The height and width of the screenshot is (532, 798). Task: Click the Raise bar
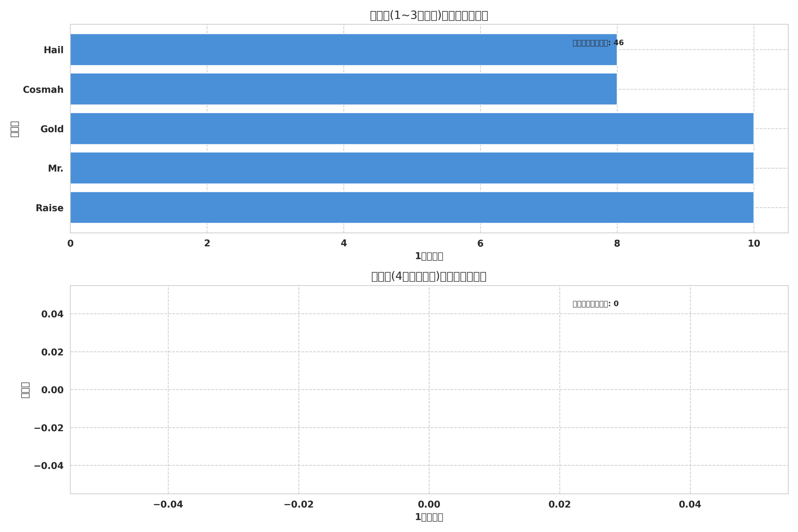click(x=412, y=207)
